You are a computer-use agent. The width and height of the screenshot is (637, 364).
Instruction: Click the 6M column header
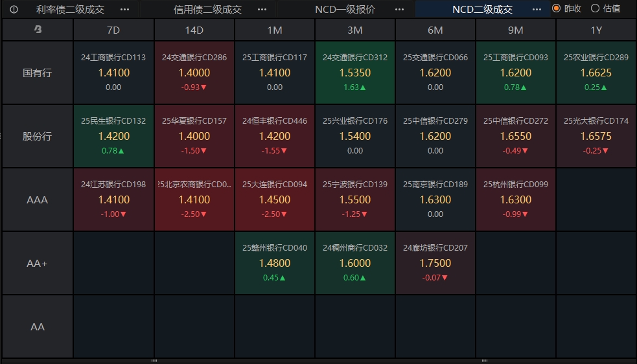(x=435, y=30)
